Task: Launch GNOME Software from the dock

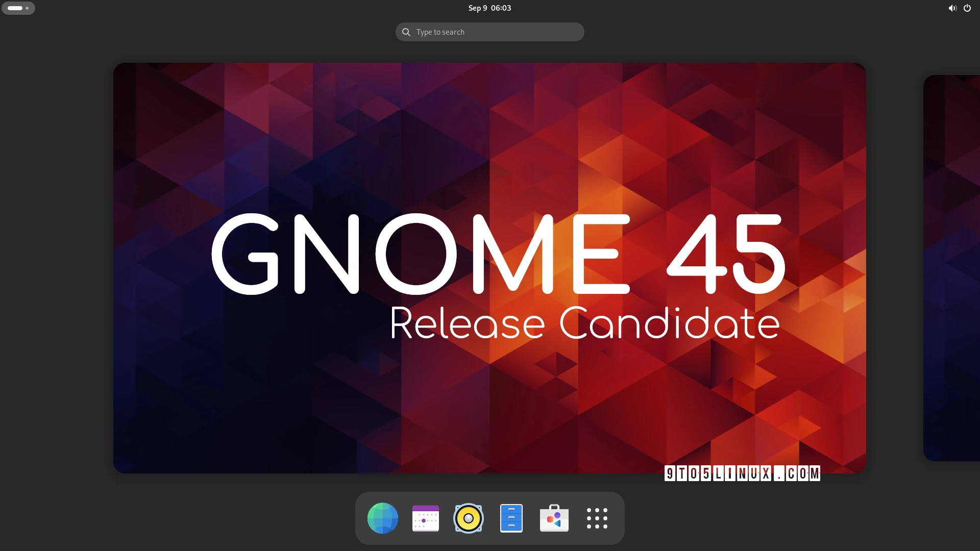Action: click(554, 518)
